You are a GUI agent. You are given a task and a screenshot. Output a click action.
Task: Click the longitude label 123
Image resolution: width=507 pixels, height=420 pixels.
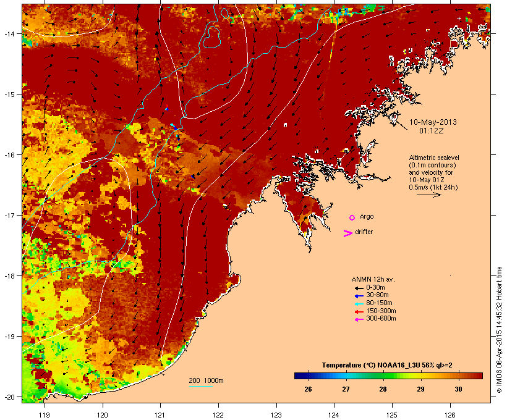pyautogui.click(x=276, y=415)
